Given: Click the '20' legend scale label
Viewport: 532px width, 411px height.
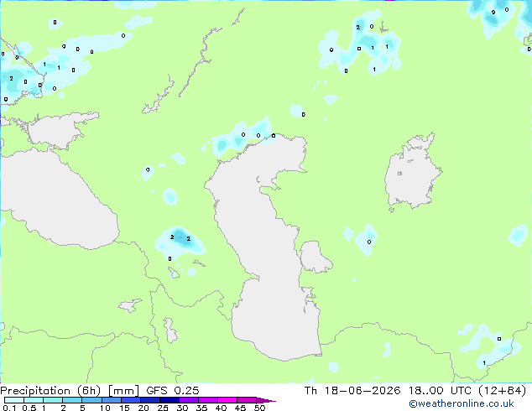Looking at the screenshot, I should pos(143,408).
